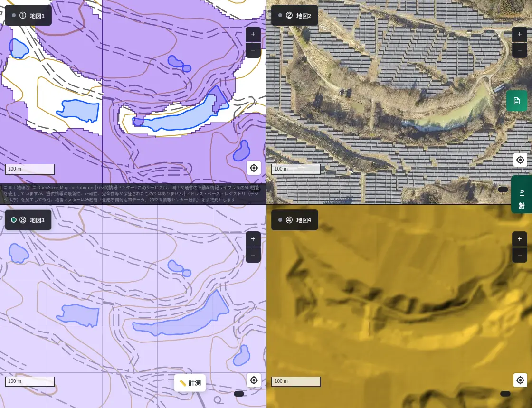Click the OpenStreetMap contributors attribution
The image size is (532, 408).
click(64, 188)
